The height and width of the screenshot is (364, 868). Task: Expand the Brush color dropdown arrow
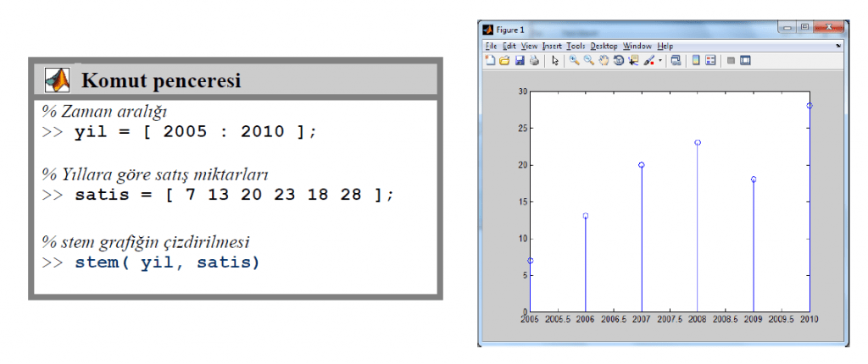(x=660, y=60)
